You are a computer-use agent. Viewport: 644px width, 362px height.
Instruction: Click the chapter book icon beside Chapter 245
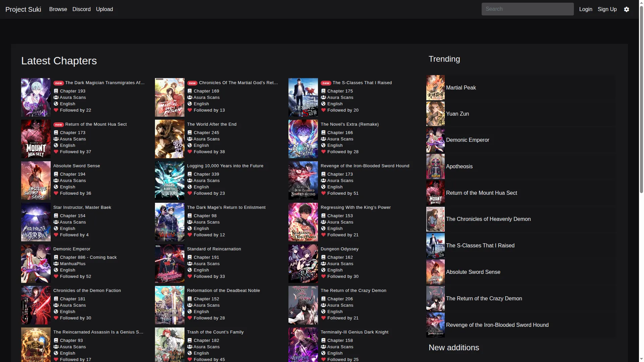tap(190, 133)
